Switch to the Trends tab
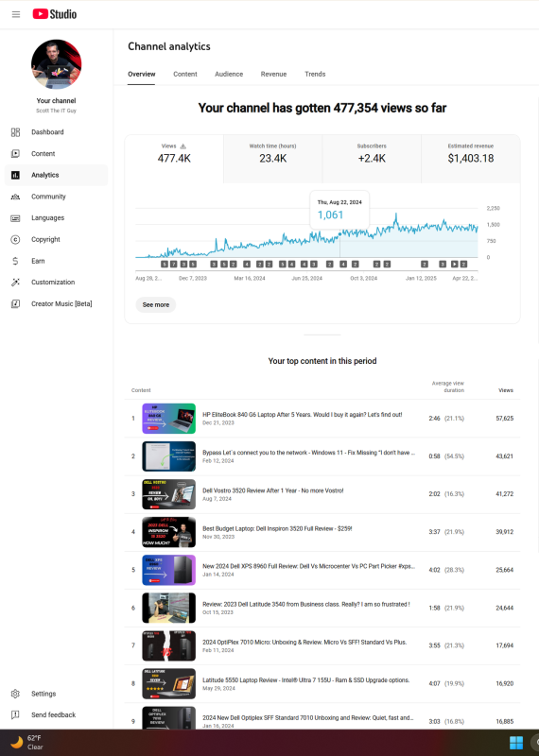This screenshot has height=756, width=539. tap(315, 75)
